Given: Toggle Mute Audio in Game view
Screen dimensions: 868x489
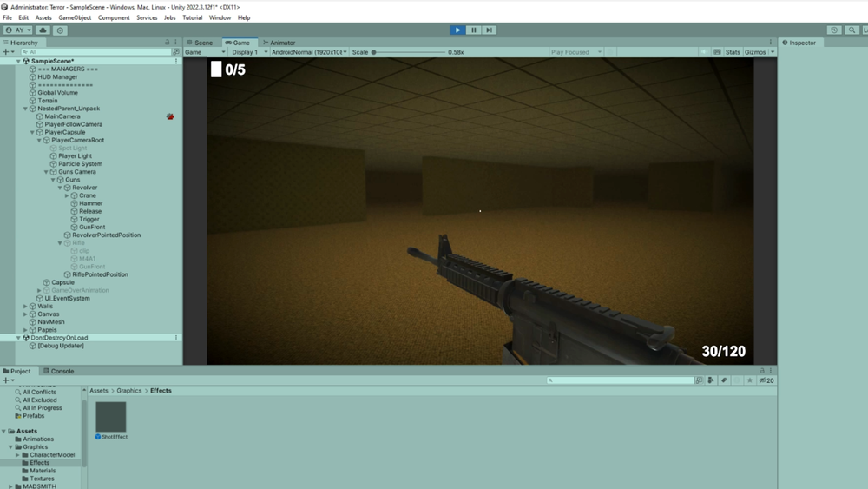Looking at the screenshot, I should tap(704, 52).
